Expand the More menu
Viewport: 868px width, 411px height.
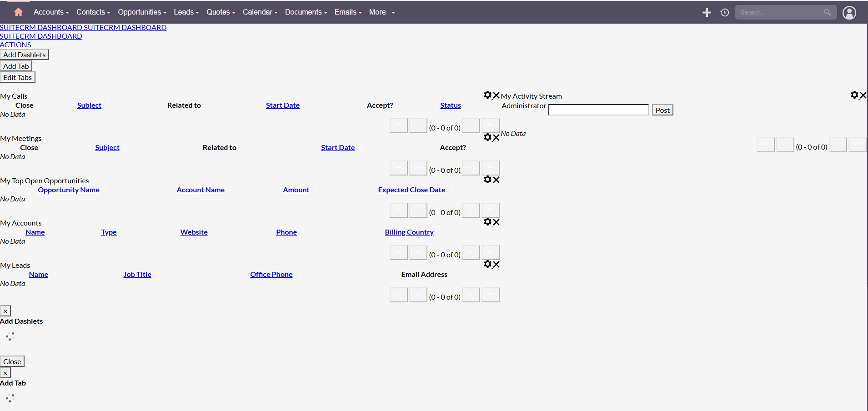click(382, 12)
